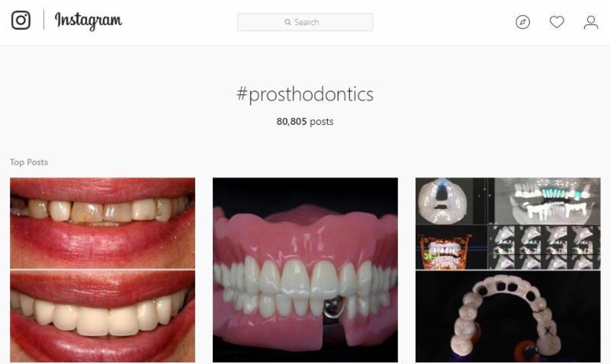Open the Activity heart icon

coord(557,22)
